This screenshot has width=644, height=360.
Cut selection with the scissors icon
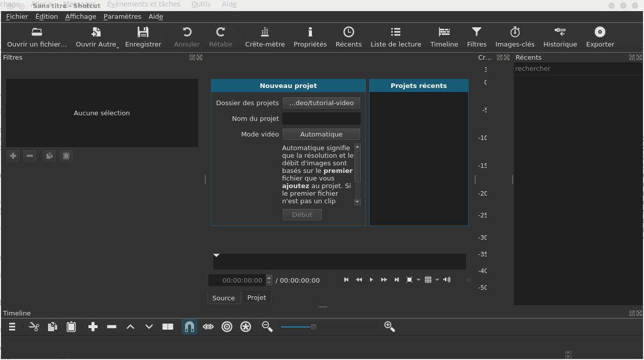pos(34,327)
